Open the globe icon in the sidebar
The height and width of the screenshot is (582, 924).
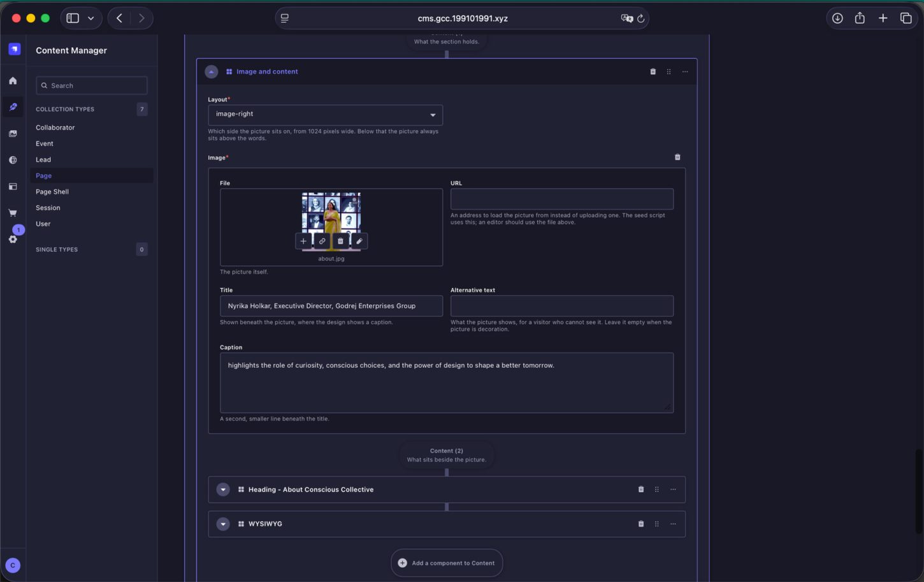pos(13,160)
